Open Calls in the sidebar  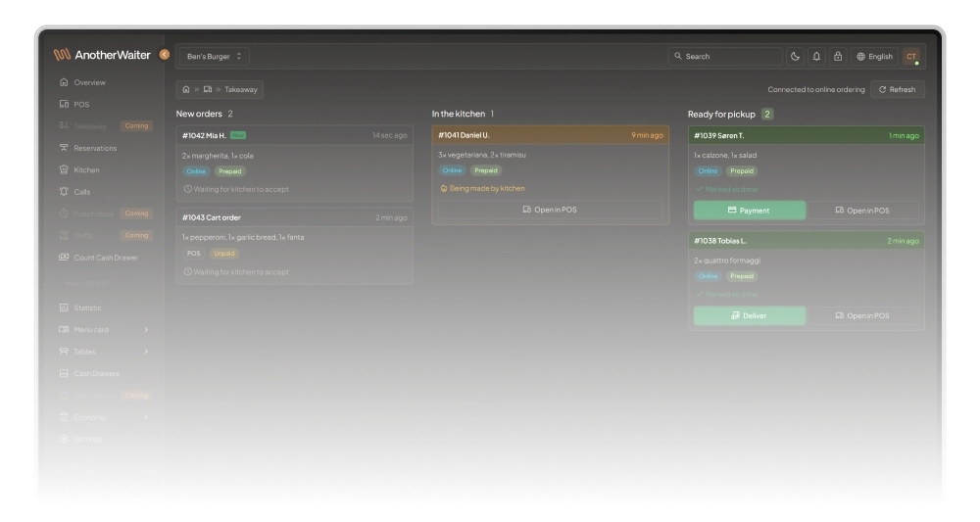point(82,192)
